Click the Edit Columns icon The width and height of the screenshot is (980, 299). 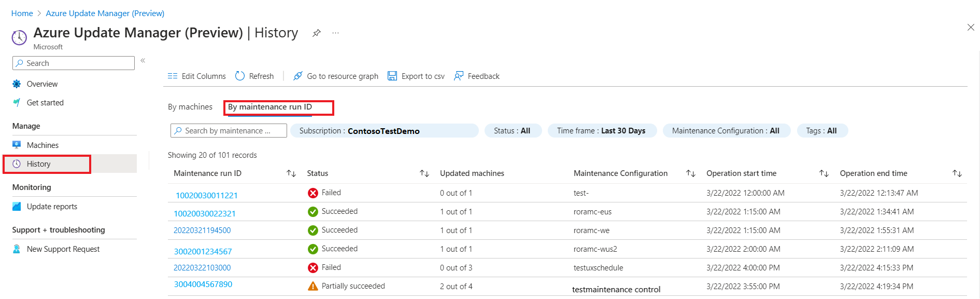pyautogui.click(x=173, y=76)
